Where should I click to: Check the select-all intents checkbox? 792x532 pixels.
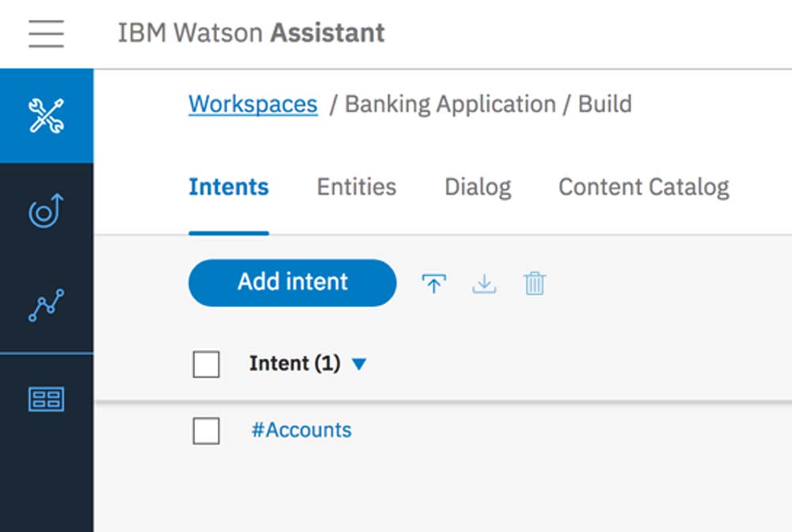(x=206, y=364)
